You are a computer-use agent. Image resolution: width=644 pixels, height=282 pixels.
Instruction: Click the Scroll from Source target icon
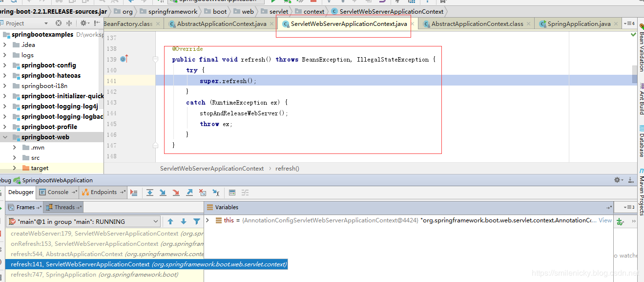click(x=59, y=23)
